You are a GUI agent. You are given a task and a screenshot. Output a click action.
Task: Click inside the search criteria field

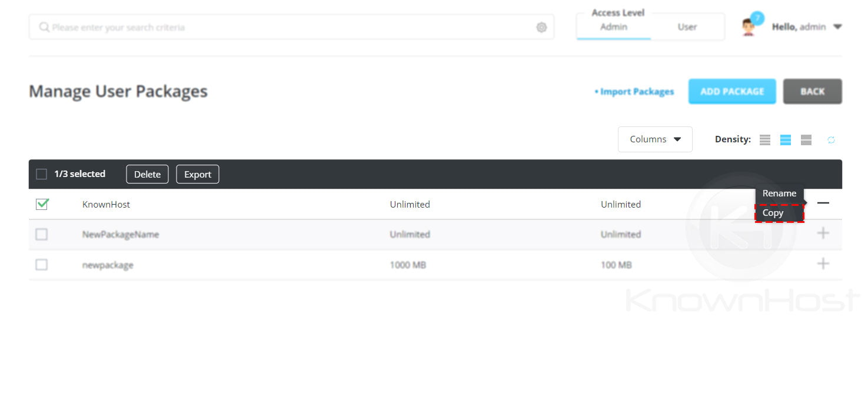pos(235,26)
